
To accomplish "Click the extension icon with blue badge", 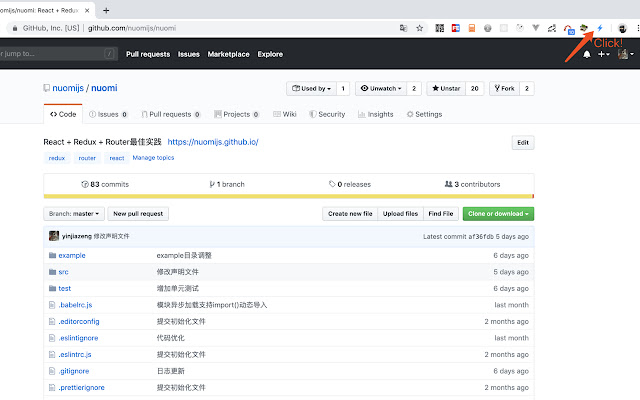I will click(x=568, y=29).
